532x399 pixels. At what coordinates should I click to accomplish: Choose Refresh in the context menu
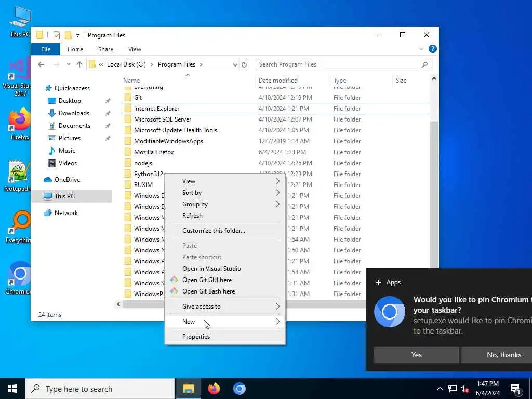tap(225, 216)
